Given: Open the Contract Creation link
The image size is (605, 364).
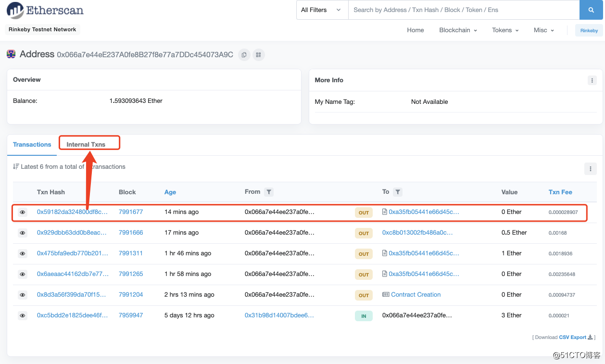Looking at the screenshot, I should point(416,294).
